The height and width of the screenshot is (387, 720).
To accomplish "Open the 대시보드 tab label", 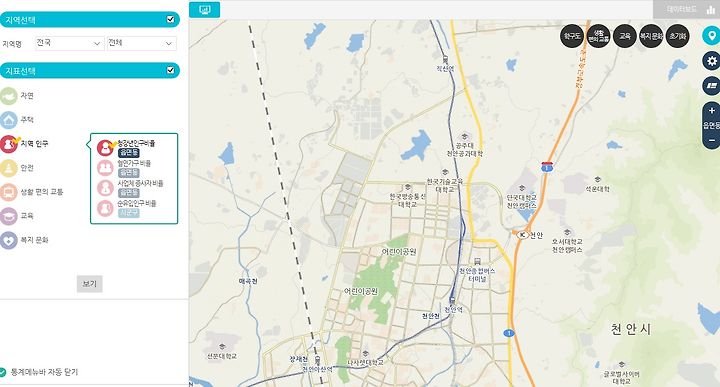I will tap(681, 9).
